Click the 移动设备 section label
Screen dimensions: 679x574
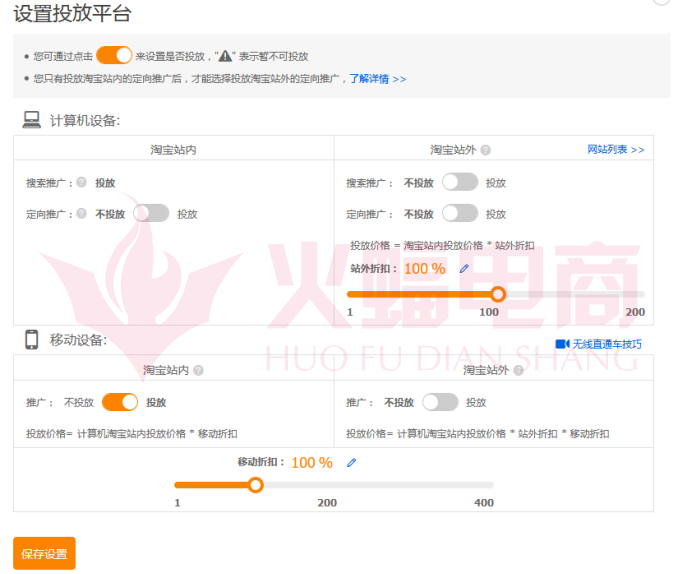point(78,340)
